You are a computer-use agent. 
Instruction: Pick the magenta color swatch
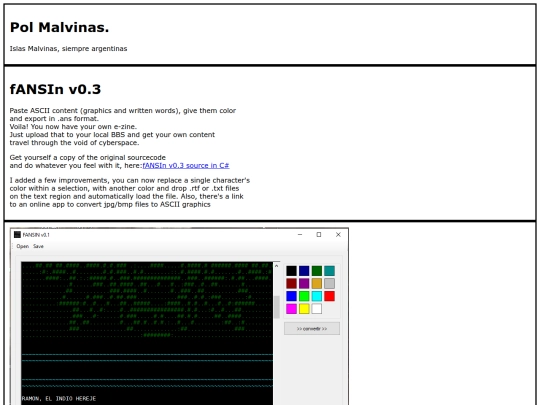click(x=291, y=309)
